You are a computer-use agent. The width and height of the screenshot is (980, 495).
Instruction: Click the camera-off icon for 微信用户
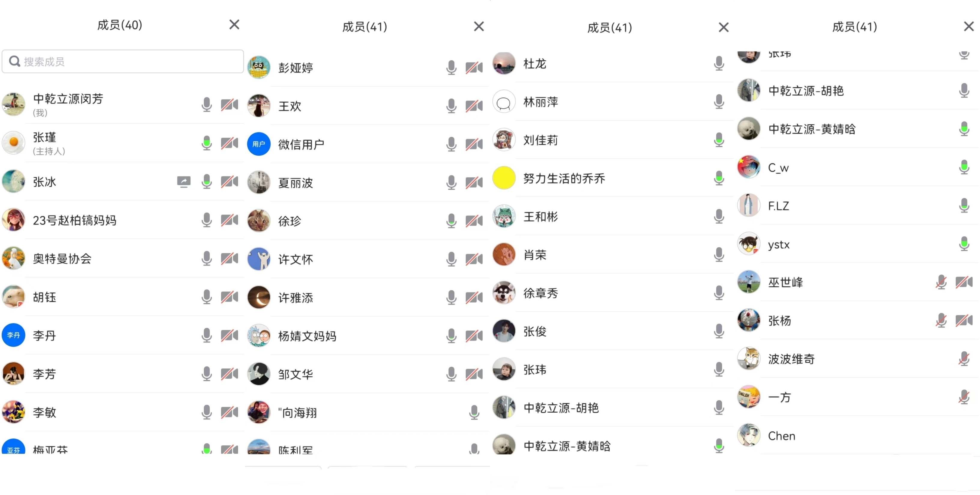[x=474, y=144]
